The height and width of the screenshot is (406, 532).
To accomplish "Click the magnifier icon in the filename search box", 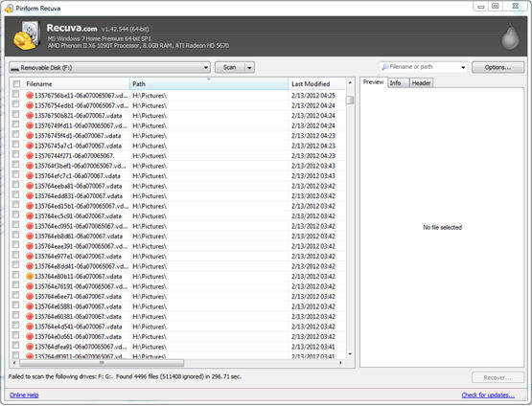I will [384, 67].
